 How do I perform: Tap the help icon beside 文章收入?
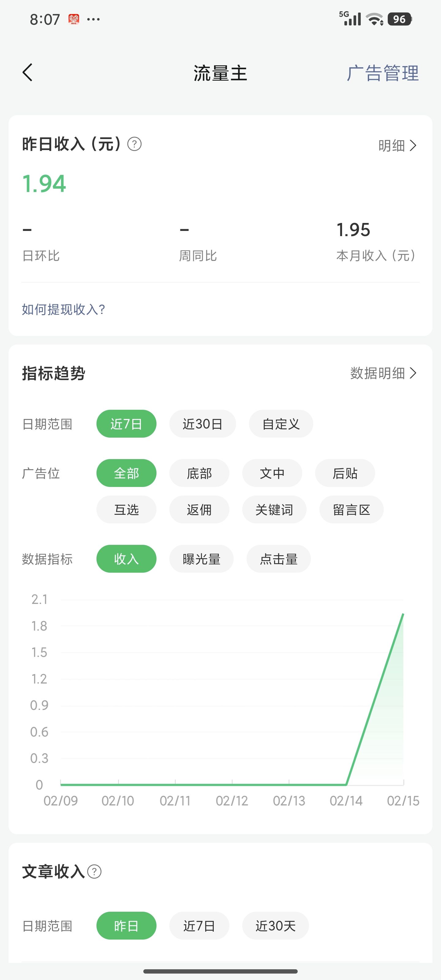coord(94,871)
